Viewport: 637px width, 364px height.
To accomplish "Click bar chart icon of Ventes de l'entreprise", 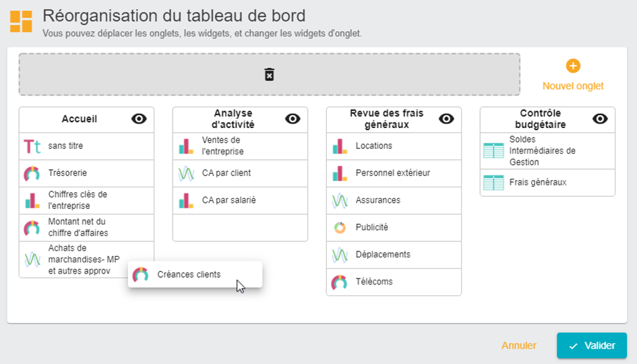I will click(186, 146).
